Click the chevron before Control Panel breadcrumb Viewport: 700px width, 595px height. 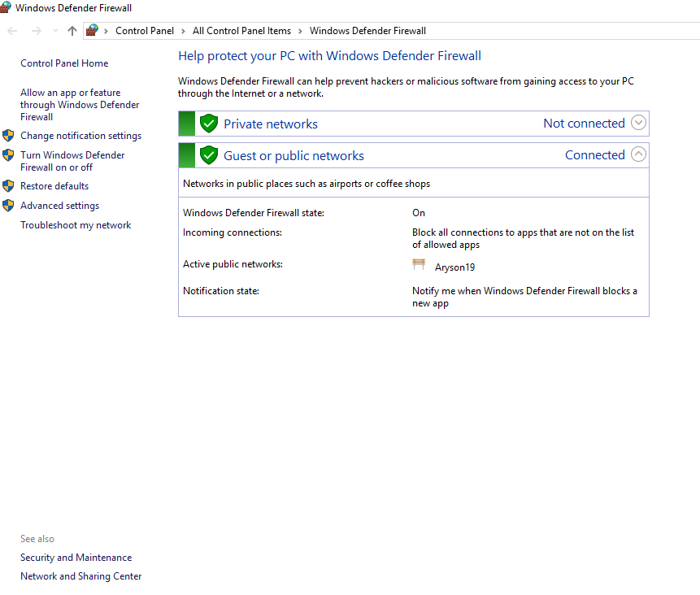pyautogui.click(x=106, y=31)
